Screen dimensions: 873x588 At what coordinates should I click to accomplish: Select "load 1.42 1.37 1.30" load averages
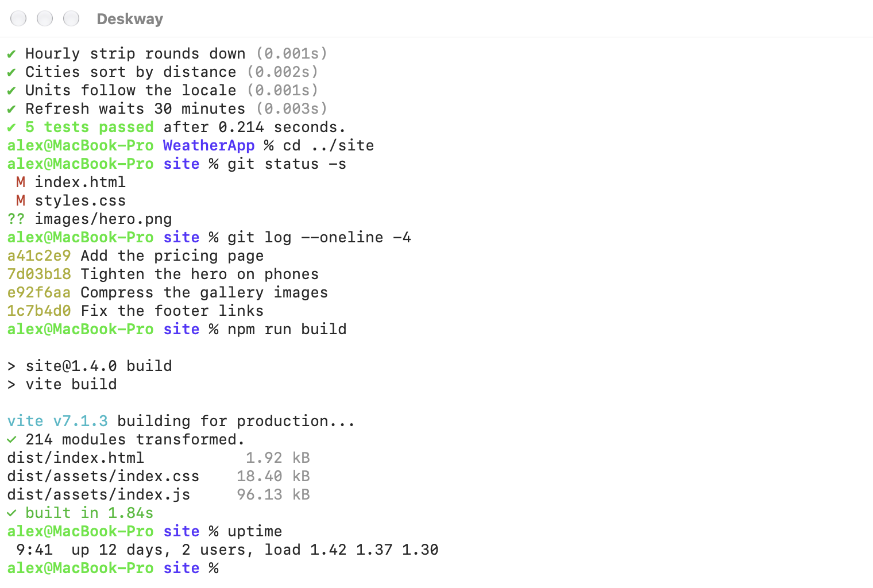coord(351,550)
